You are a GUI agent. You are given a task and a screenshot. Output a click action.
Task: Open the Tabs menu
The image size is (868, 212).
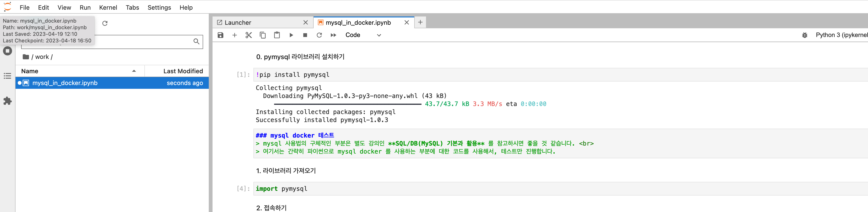[132, 8]
